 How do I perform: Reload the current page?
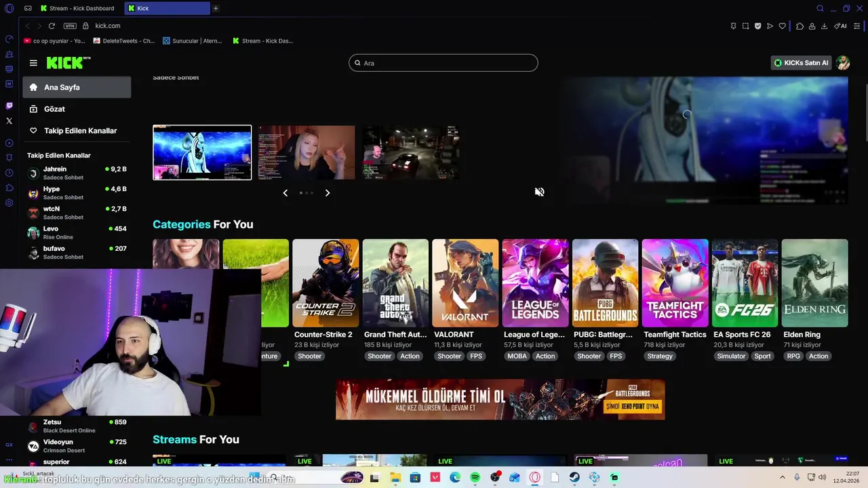point(52,26)
